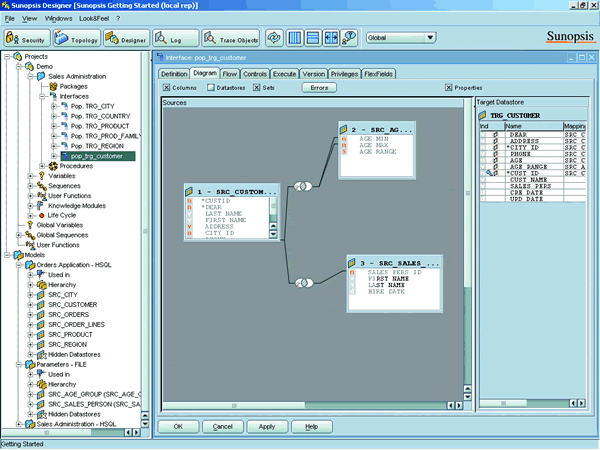This screenshot has height=450, width=600.
Task: Click the tile vertically toolbar icon
Action: [295, 38]
